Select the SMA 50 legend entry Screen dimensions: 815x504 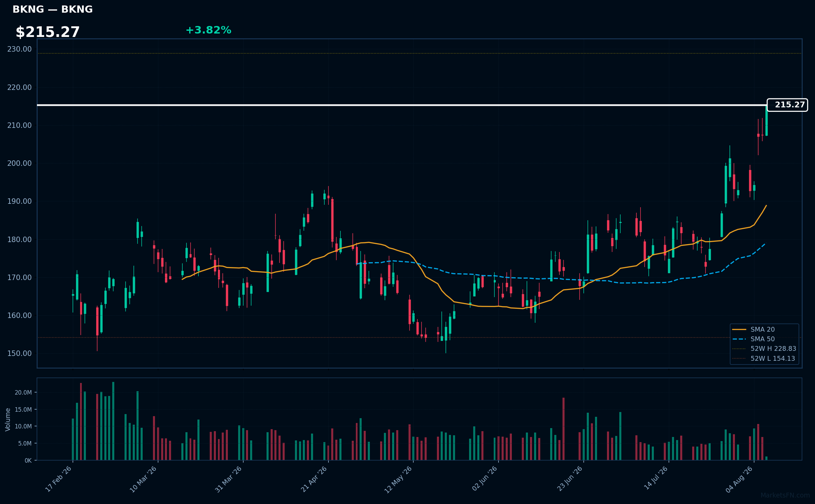(x=753, y=339)
